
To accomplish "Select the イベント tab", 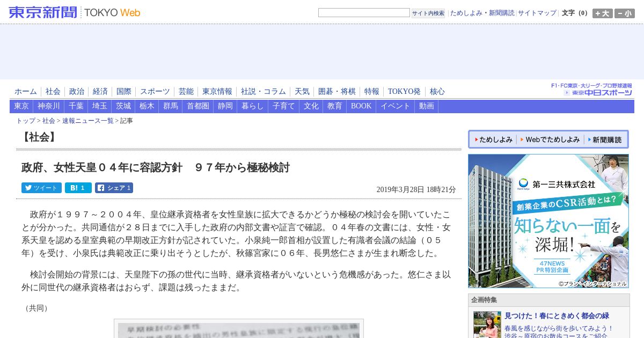I will tap(396, 106).
